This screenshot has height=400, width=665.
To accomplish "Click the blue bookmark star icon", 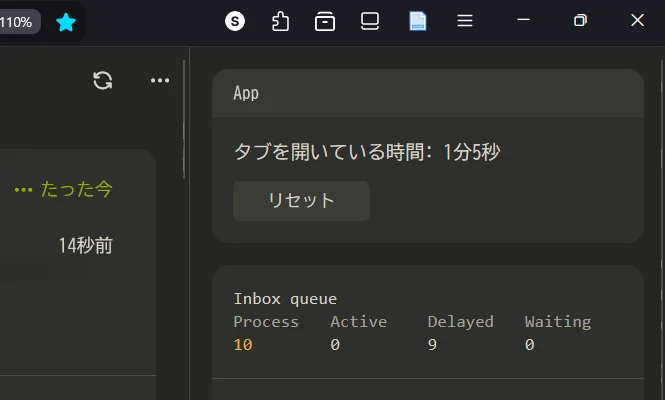I will (65, 21).
